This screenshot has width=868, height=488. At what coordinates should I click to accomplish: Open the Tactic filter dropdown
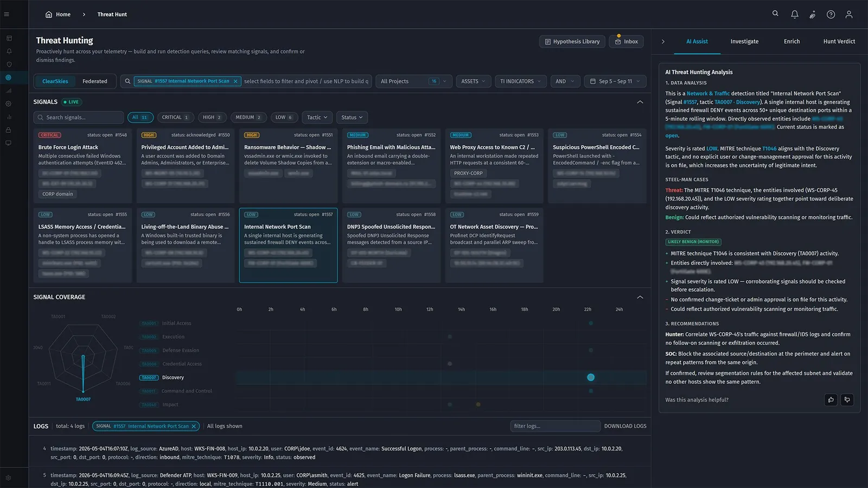317,117
